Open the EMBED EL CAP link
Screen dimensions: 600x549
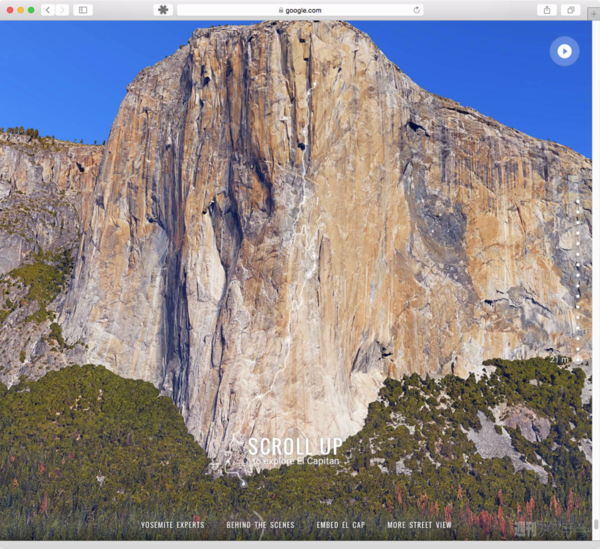point(341,525)
